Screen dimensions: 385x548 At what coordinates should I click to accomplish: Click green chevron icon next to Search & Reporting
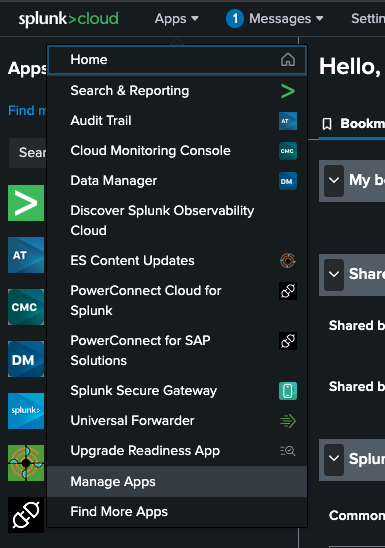point(288,91)
